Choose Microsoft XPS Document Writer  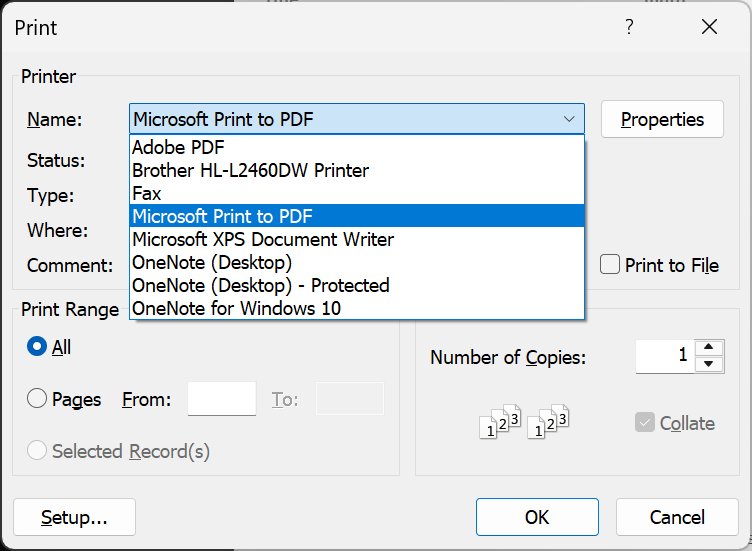tap(357, 239)
